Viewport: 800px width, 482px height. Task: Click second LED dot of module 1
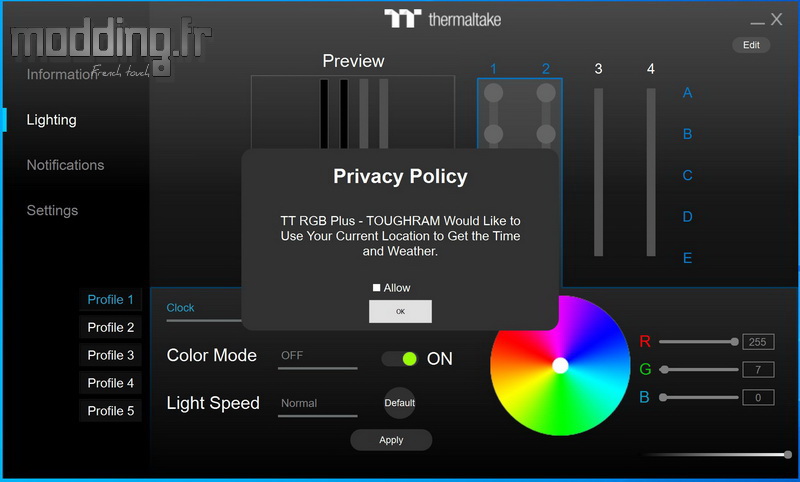click(x=493, y=134)
